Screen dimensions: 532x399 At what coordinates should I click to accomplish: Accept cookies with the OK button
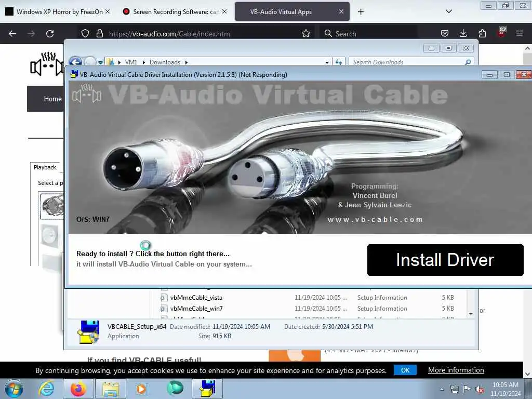click(405, 370)
